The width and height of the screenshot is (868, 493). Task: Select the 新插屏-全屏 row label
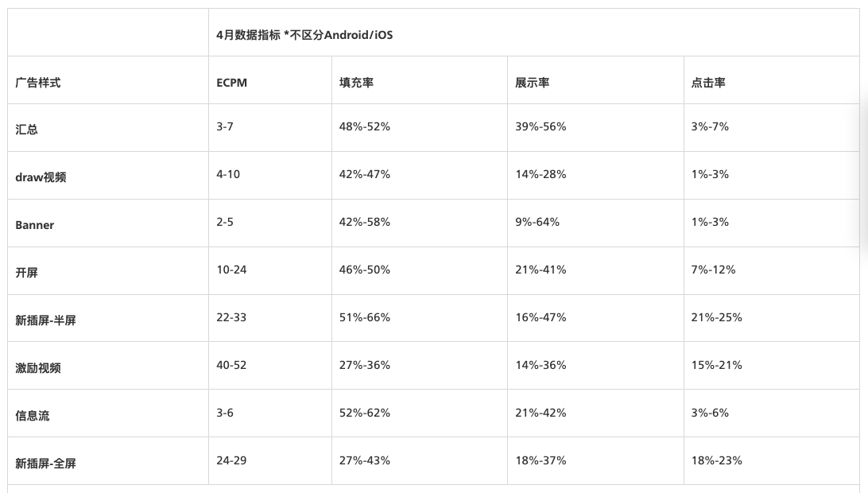pos(45,463)
